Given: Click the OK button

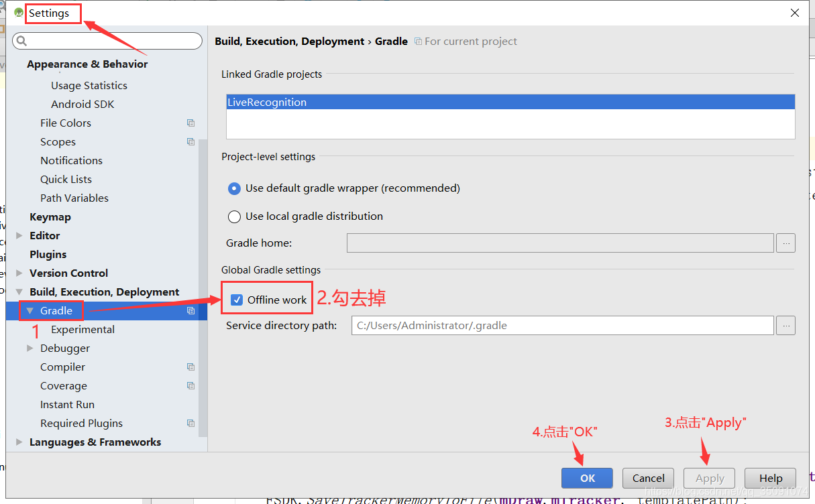Looking at the screenshot, I should (588, 478).
